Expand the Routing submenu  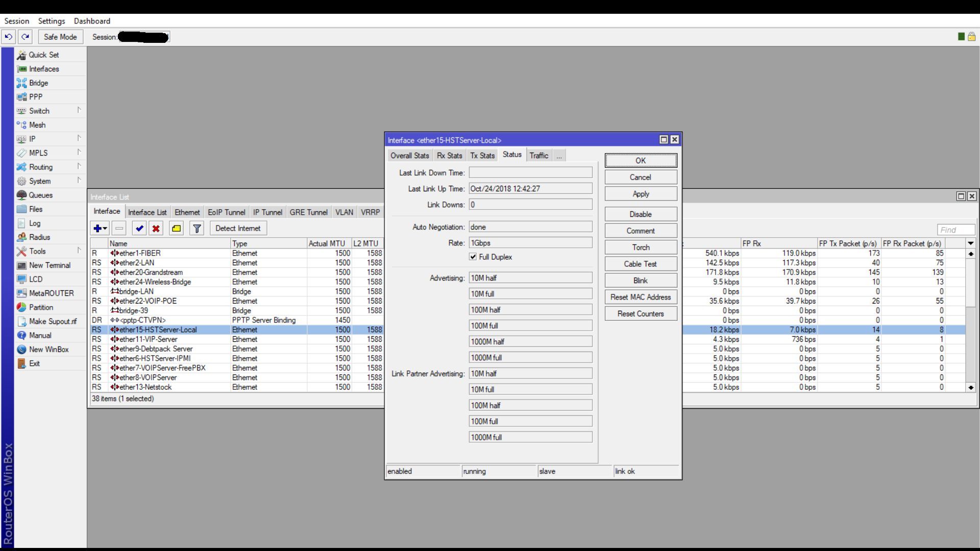point(79,166)
